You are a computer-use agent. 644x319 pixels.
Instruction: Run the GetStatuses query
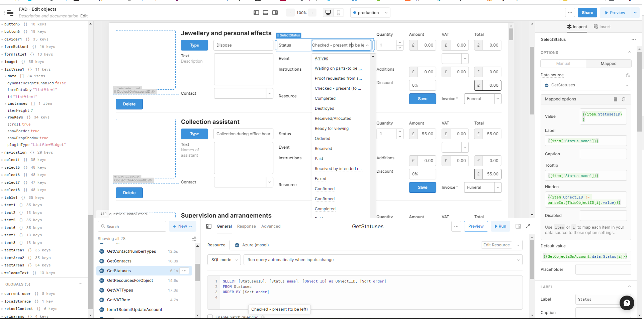(500, 226)
